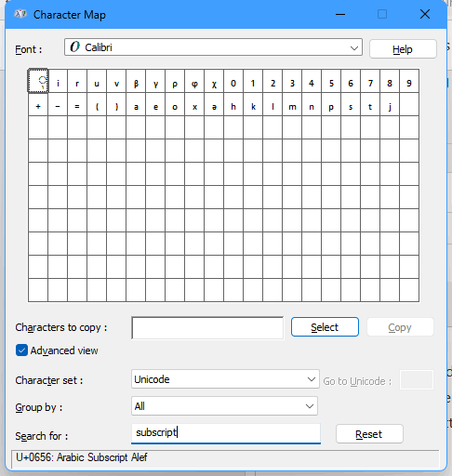Select the subscript Greek chi glyph
452x476 pixels.
tap(214, 81)
